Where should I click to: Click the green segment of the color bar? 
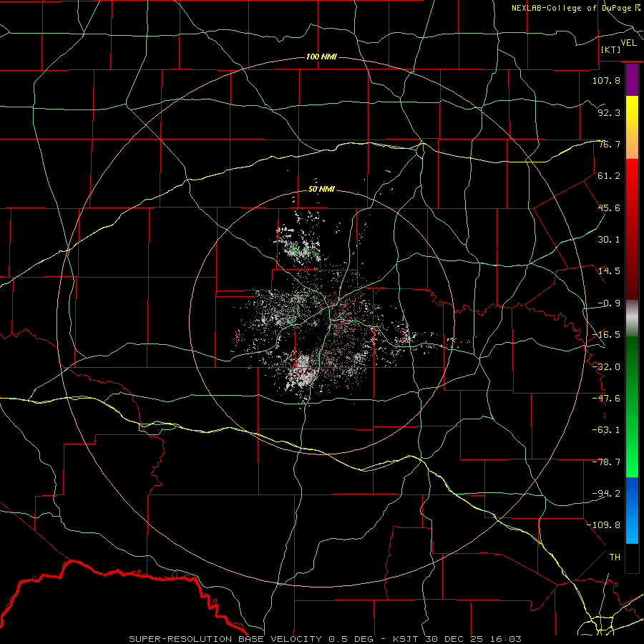(632, 406)
